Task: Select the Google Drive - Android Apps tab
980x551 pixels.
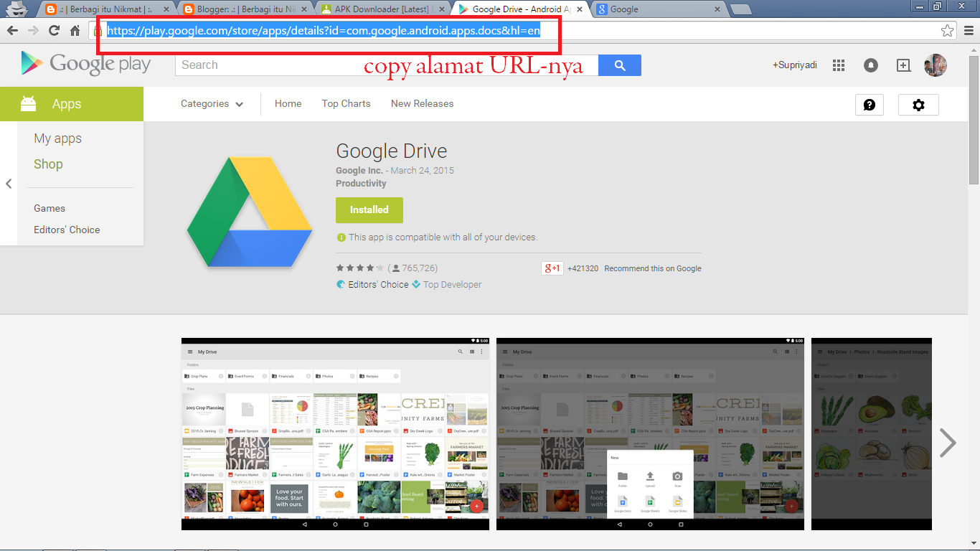Action: click(520, 9)
